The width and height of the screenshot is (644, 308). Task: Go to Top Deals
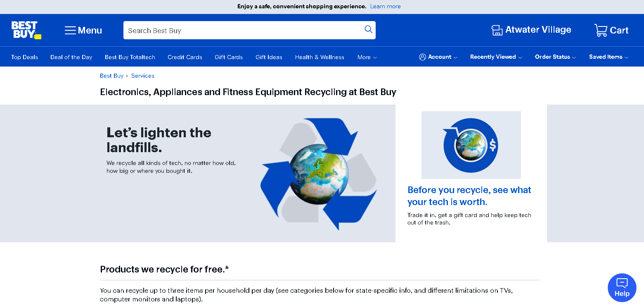(x=24, y=57)
